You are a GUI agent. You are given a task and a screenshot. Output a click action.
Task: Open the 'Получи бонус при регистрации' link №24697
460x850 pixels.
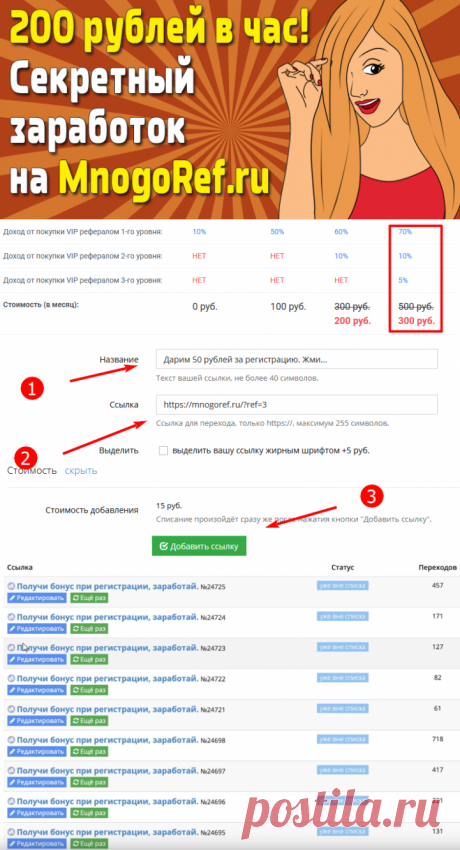click(107, 770)
